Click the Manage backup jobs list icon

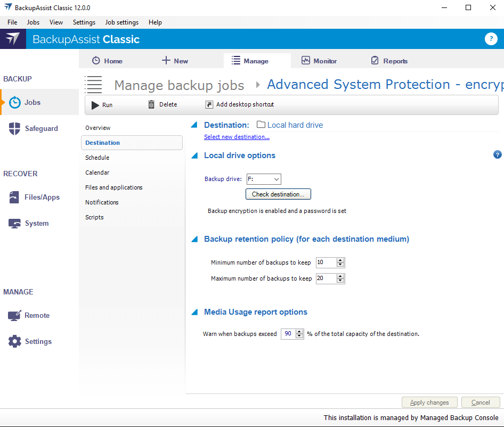tap(94, 85)
